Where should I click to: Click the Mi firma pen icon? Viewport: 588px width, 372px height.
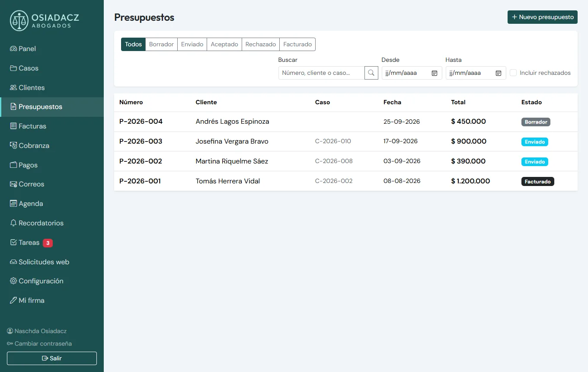13,301
